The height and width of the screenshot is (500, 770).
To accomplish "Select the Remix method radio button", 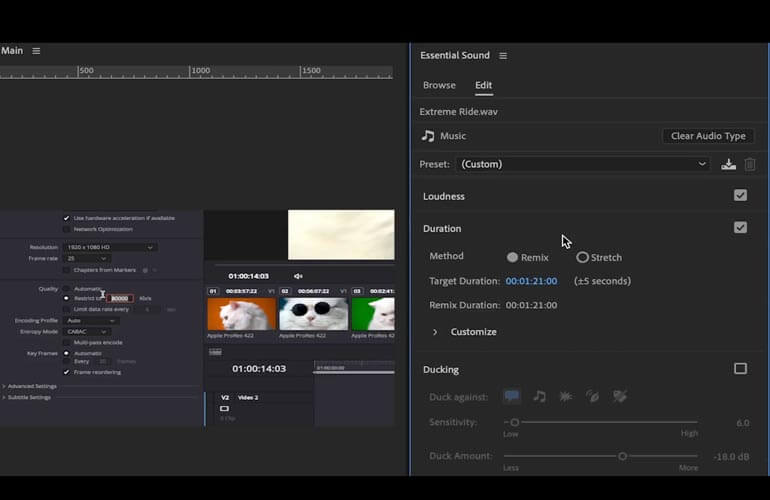I will click(512, 257).
